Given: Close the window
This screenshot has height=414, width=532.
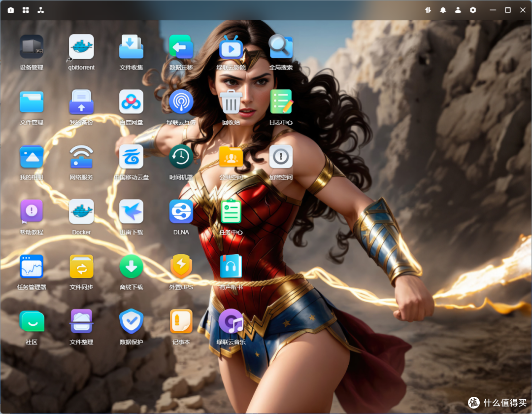Looking at the screenshot, I should tap(523, 10).
